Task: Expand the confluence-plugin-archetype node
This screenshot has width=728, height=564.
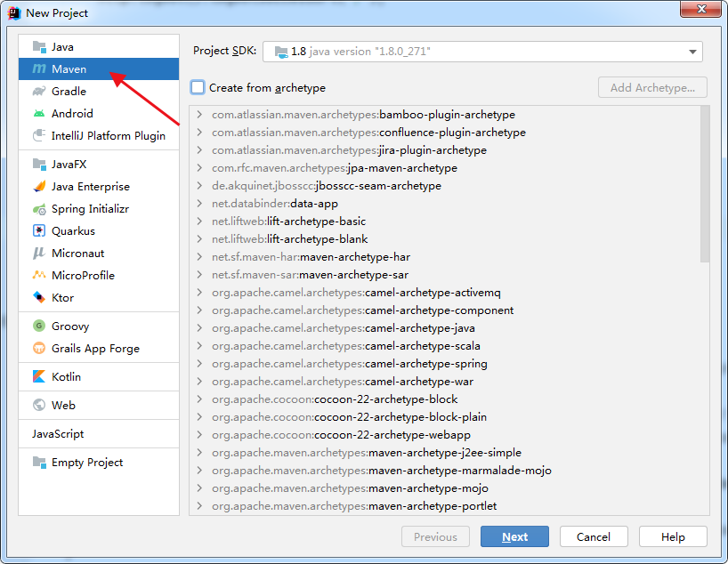Action: (x=199, y=133)
